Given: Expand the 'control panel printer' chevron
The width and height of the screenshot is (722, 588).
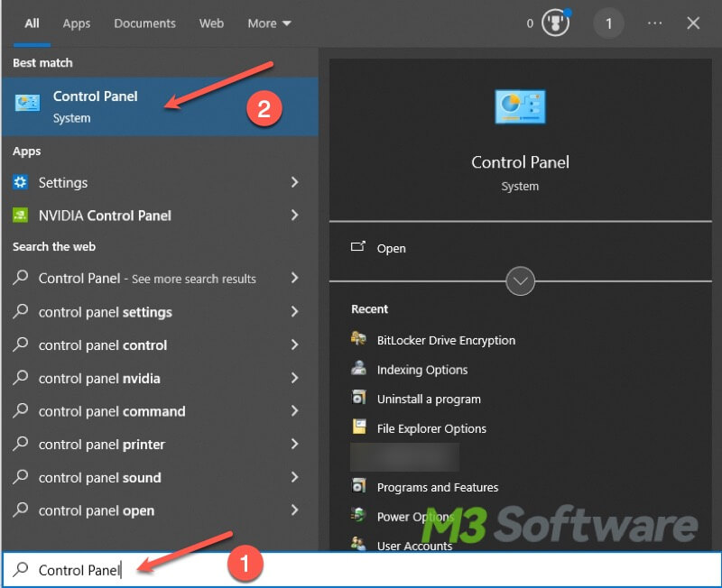Looking at the screenshot, I should coord(295,444).
